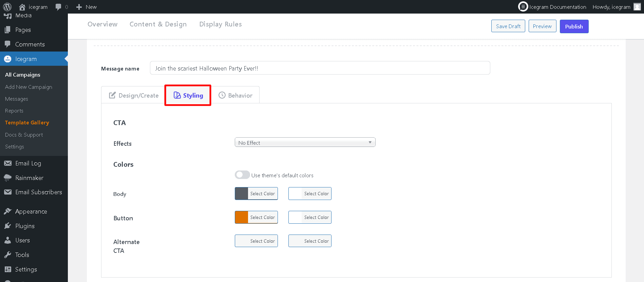Open Icegram Settings submenu link
The width and height of the screenshot is (644, 282).
pyautogui.click(x=15, y=147)
